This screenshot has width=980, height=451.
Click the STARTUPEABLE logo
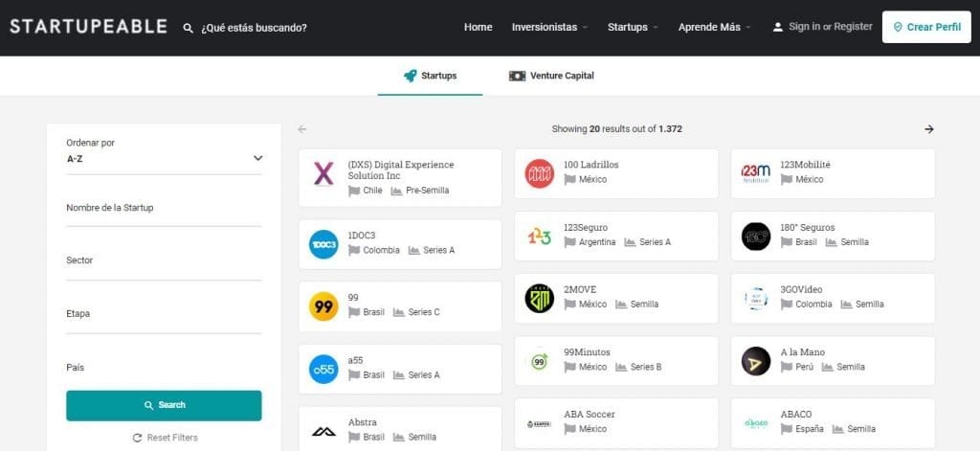pyautogui.click(x=88, y=26)
